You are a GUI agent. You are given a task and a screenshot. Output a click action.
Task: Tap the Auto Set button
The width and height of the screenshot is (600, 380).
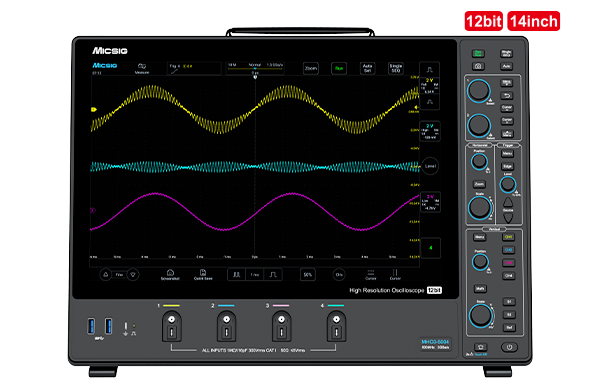point(367,68)
